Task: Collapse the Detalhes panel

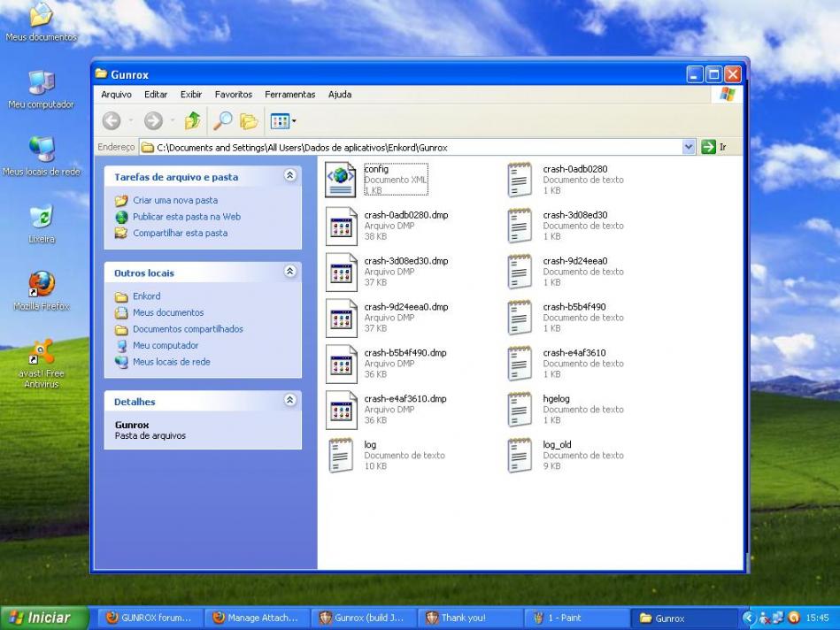Action: [289, 401]
